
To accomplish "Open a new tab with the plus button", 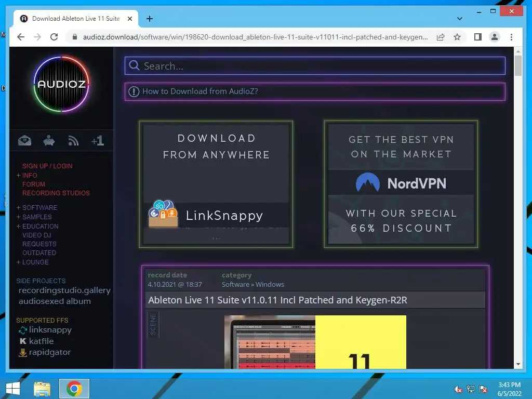I will (x=149, y=19).
